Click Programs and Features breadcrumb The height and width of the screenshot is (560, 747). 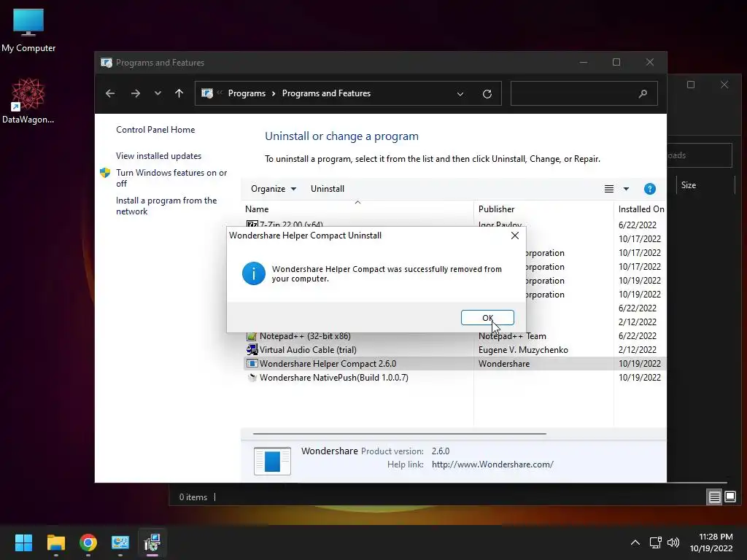point(326,93)
